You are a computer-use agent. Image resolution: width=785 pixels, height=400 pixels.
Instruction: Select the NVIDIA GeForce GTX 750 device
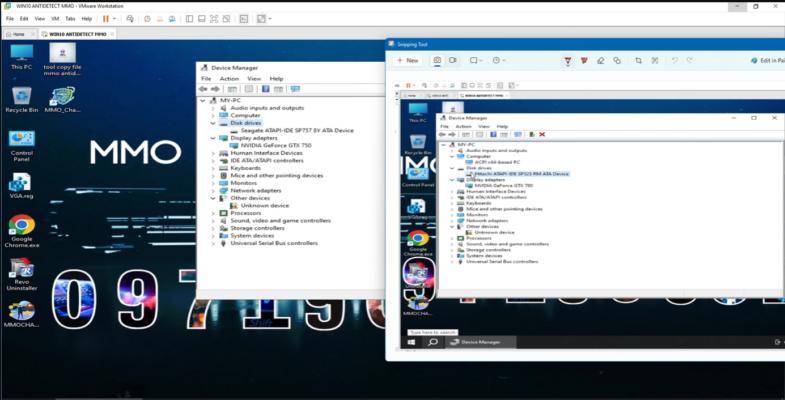pyautogui.click(x=276, y=145)
